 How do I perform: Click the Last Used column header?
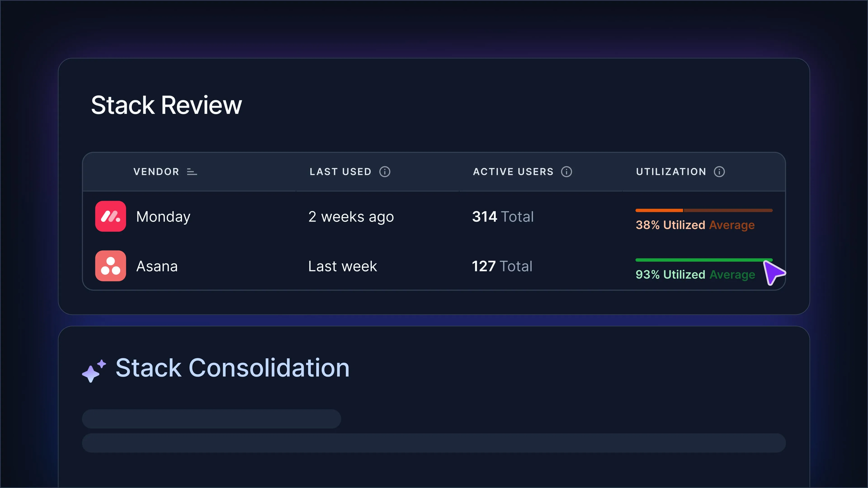point(340,172)
